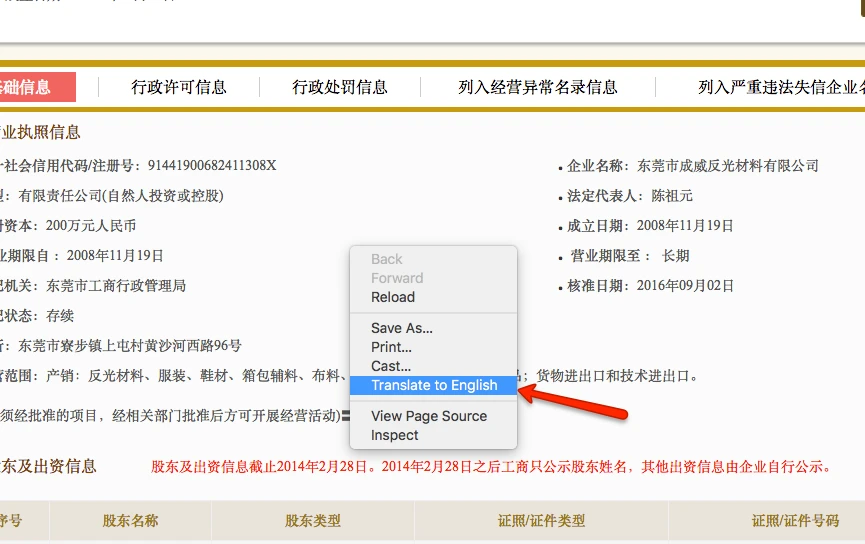Click the 股东名称 column header
The width and height of the screenshot is (865, 544).
(130, 521)
